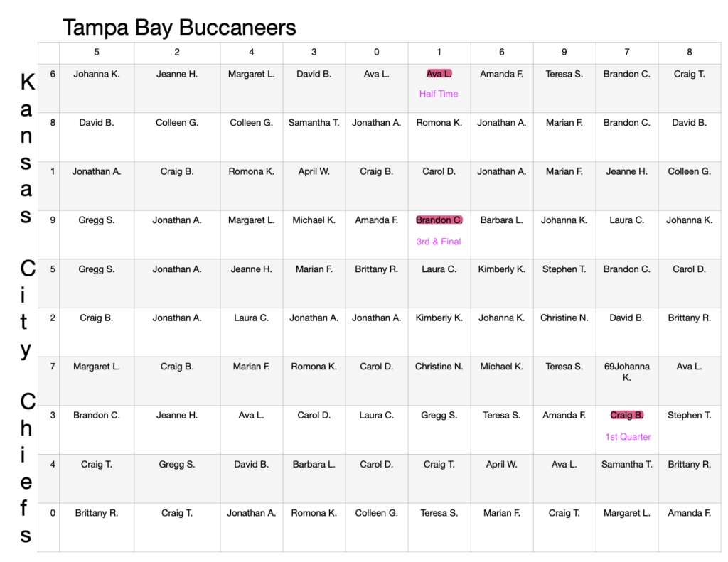Select Johanna K. in the first row
The height and width of the screenshot is (562, 728).
point(97,74)
